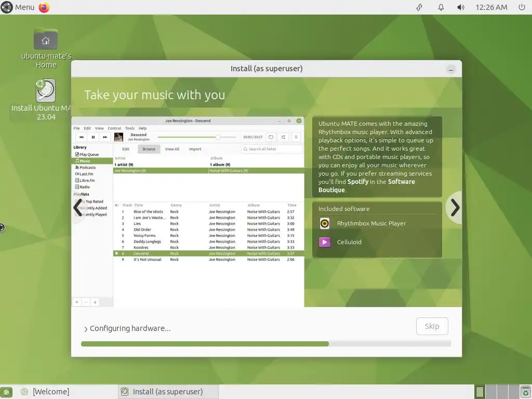Screen dimensions: 532x399
Task: Click the Rhythmbox slideshow screenshot
Action: [188, 212]
